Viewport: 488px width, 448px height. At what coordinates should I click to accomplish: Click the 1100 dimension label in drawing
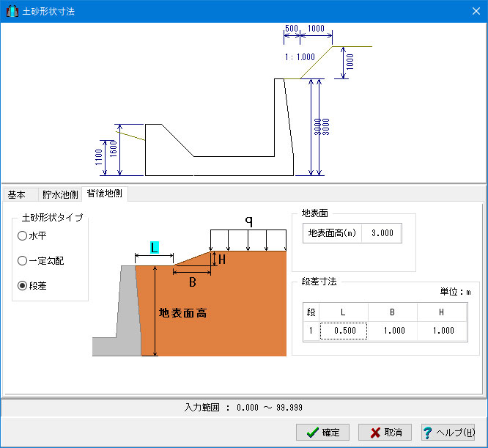99,157
